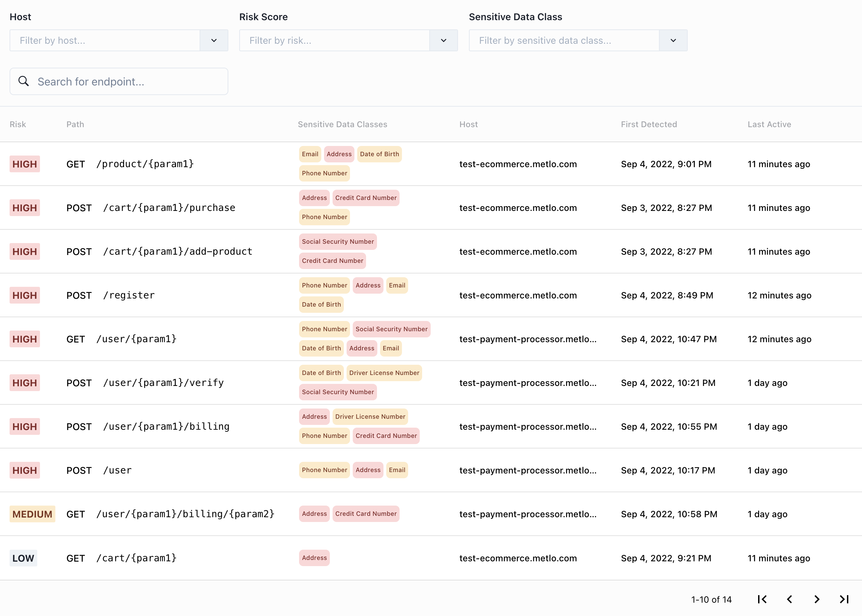Open the GET /user/{param1}/billing/{param2} endpoint
Screen dimensions: 862x616
pyautogui.click(x=185, y=514)
